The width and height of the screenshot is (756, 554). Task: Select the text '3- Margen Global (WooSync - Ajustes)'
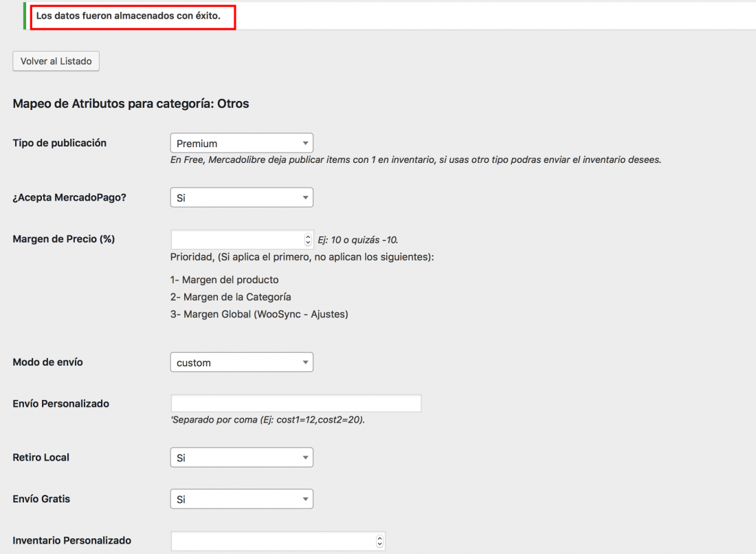(x=259, y=314)
